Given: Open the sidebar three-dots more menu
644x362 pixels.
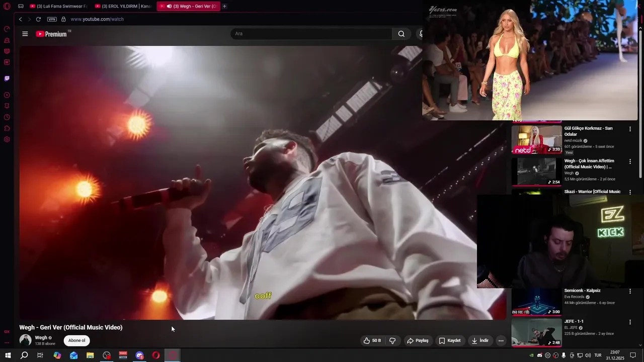Looking at the screenshot, I should (x=7, y=342).
